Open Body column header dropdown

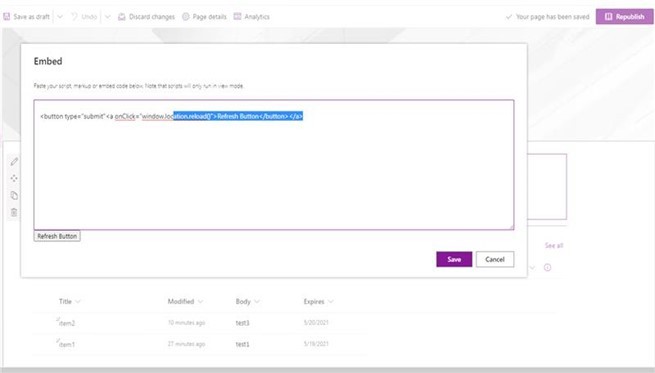(x=247, y=301)
